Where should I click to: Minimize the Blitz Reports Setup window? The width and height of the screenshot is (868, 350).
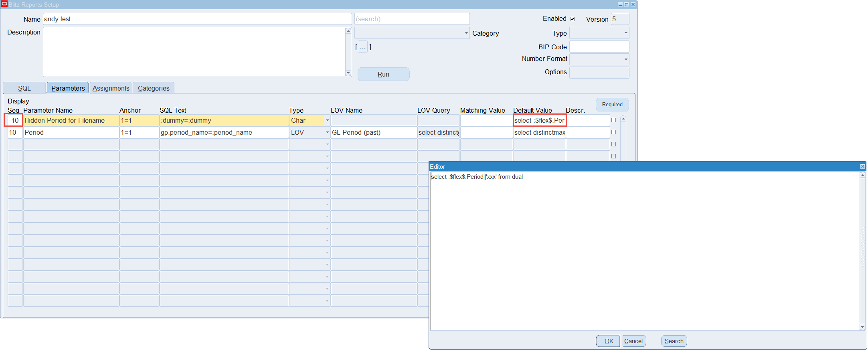coord(620,4)
